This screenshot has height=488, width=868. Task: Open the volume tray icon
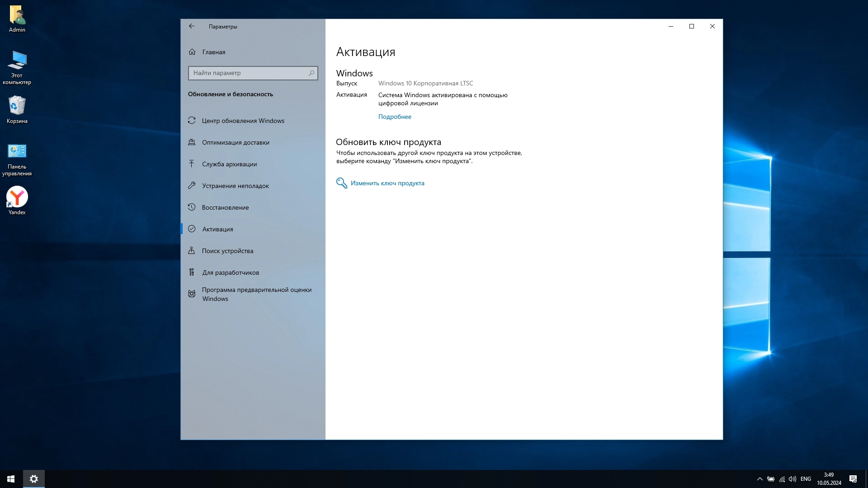coord(793,479)
